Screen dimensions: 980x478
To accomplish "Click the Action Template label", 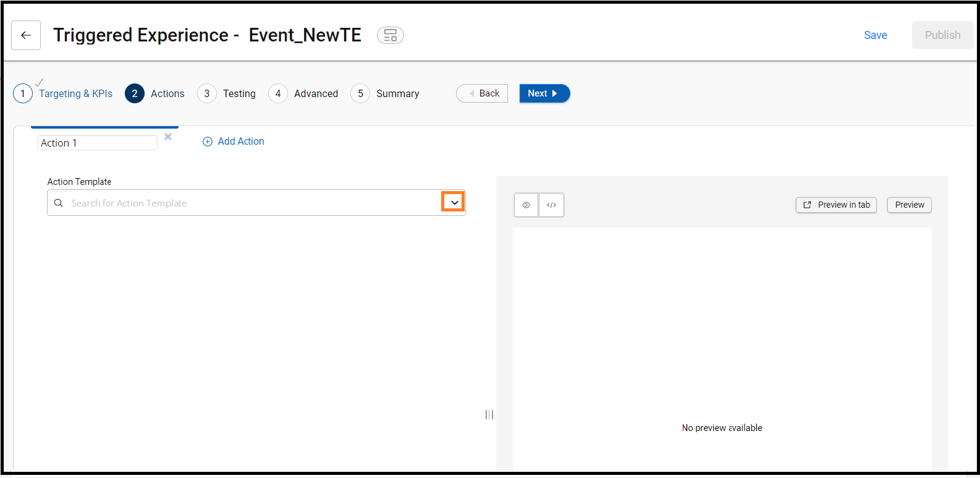I will 79,182.
